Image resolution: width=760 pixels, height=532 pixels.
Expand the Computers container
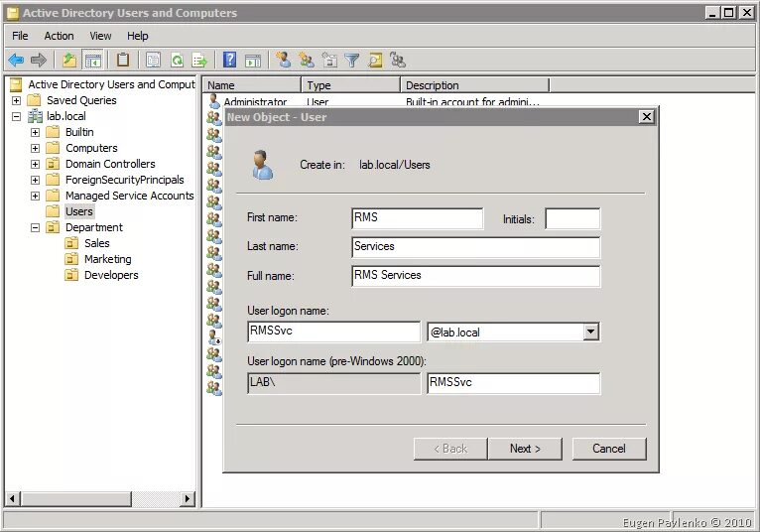[x=35, y=148]
